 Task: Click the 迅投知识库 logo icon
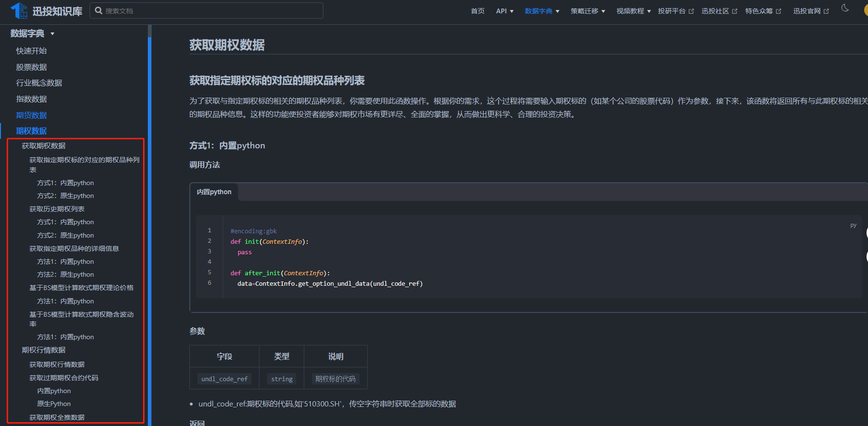coord(19,10)
